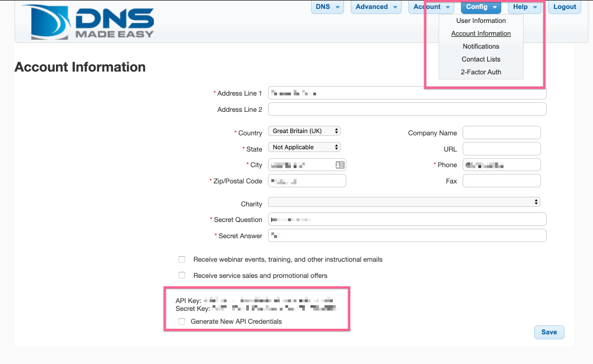Click the Account menu dropdown arrow
This screenshot has height=364, width=593.
[448, 7]
